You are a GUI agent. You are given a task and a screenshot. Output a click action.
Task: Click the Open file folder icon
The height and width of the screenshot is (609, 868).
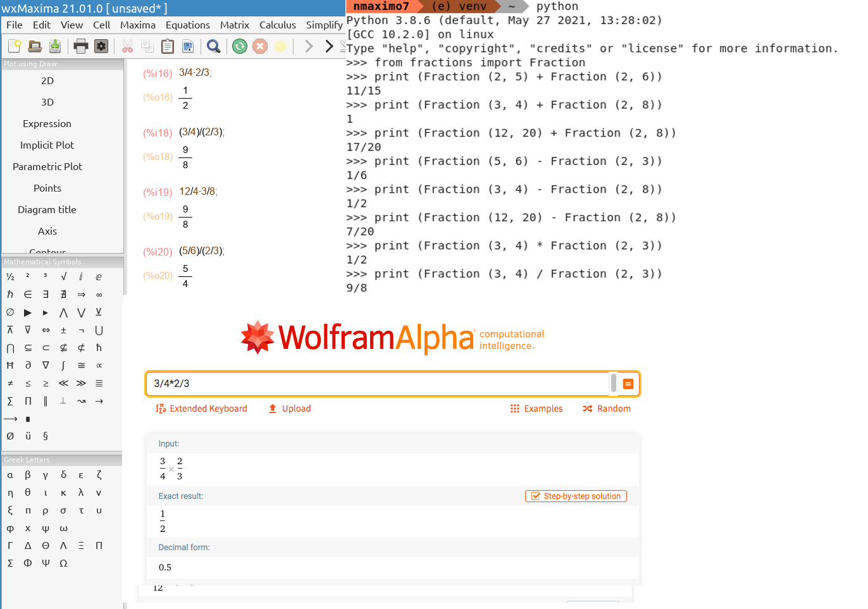click(x=35, y=46)
